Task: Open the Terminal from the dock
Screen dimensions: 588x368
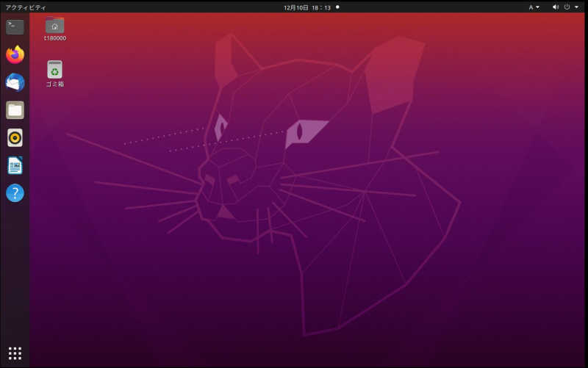Action: pos(15,27)
